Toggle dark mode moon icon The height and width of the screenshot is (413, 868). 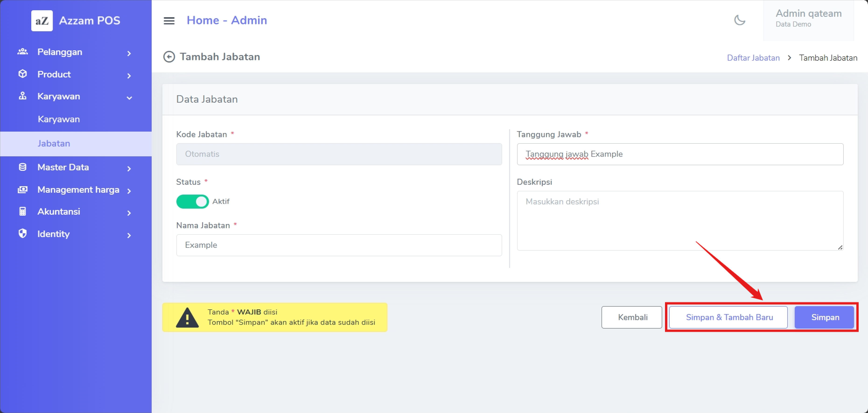tap(739, 20)
